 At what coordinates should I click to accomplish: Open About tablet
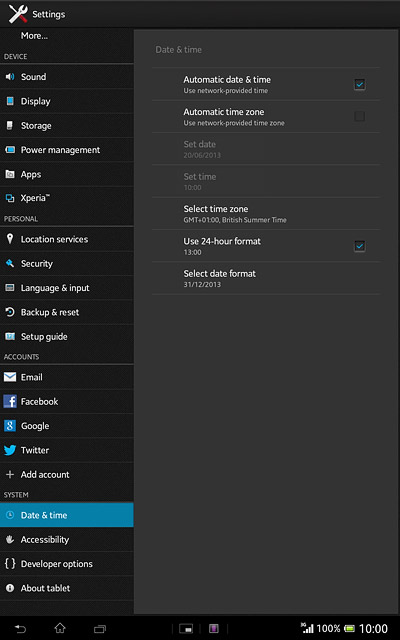(x=67, y=588)
